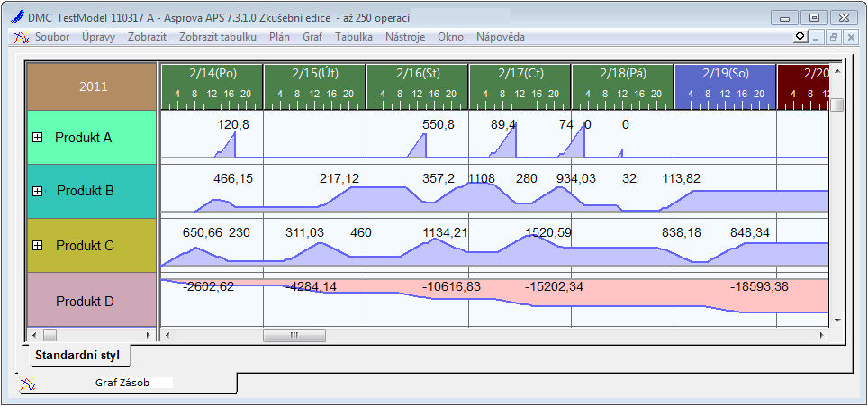Open the Soubor menu
868x407 pixels.
click(52, 37)
